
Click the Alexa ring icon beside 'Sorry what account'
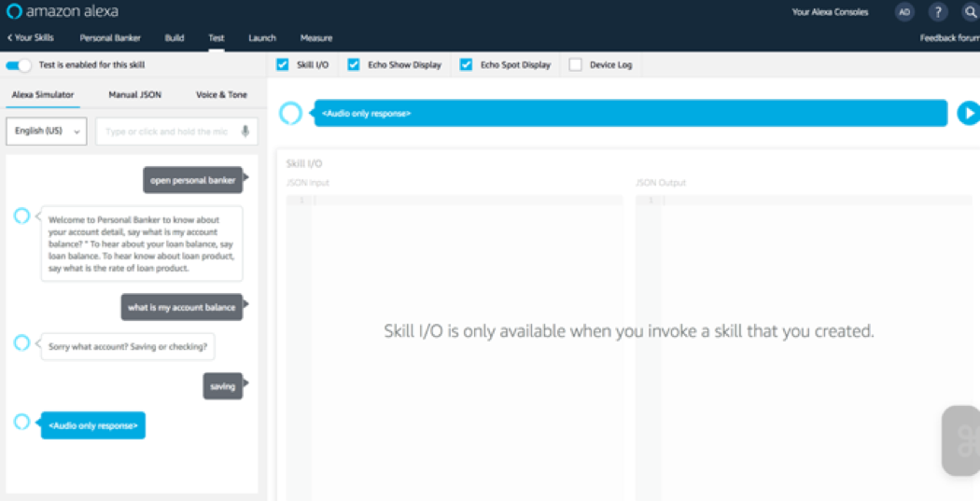21,343
